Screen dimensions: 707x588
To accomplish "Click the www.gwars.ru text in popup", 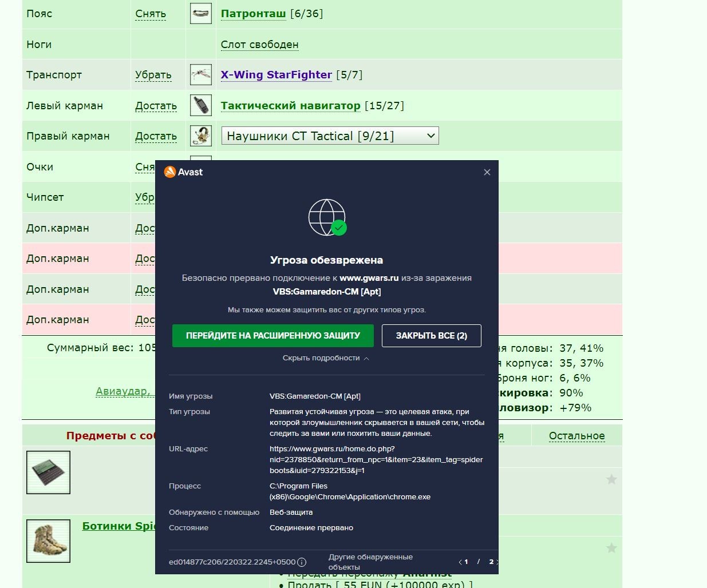I will [x=369, y=278].
